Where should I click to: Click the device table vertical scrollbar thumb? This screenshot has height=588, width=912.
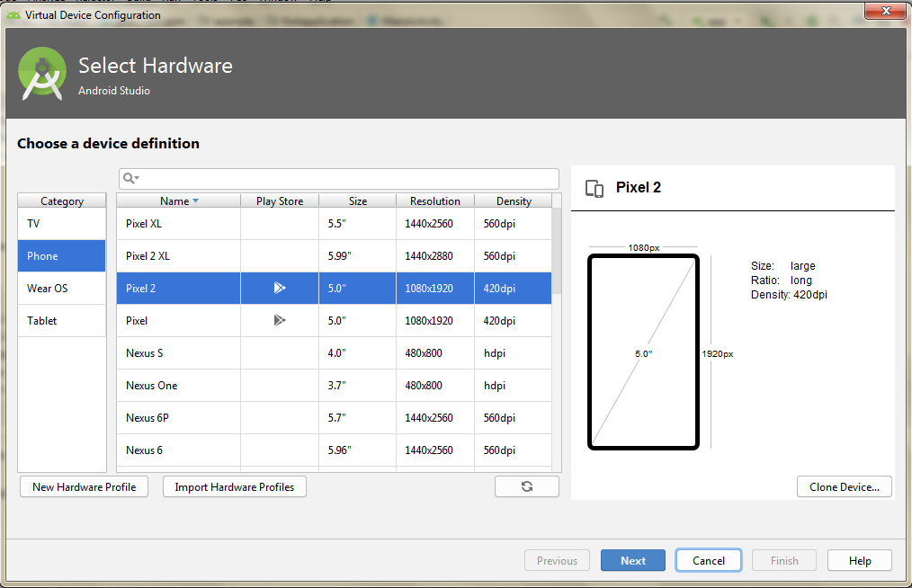pos(557,251)
